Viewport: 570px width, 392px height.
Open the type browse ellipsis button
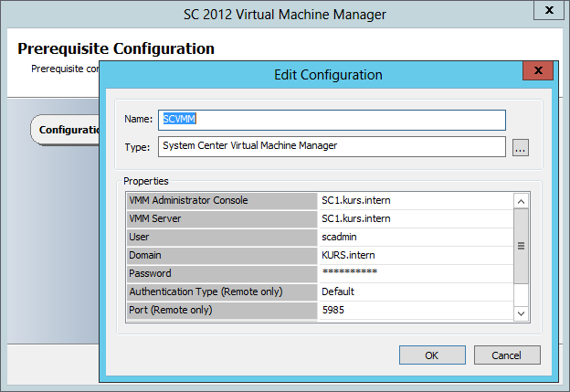[520, 148]
